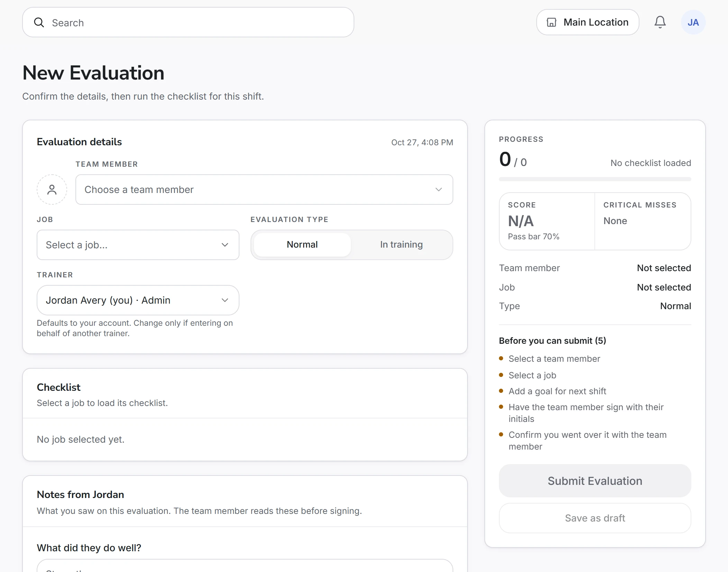The image size is (728, 572).
Task: Click the No checklist loaded label
Action: [x=650, y=163]
